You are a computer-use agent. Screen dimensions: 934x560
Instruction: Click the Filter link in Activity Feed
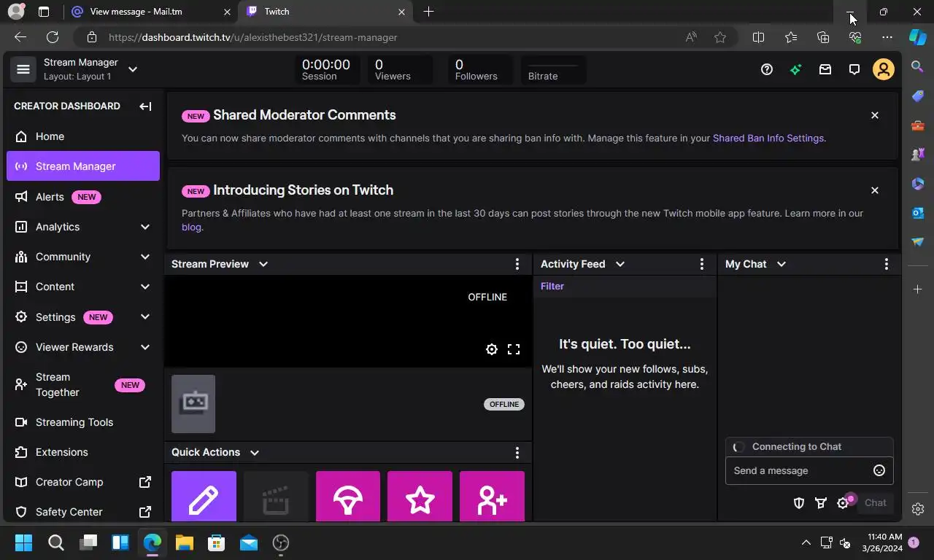pyautogui.click(x=552, y=286)
